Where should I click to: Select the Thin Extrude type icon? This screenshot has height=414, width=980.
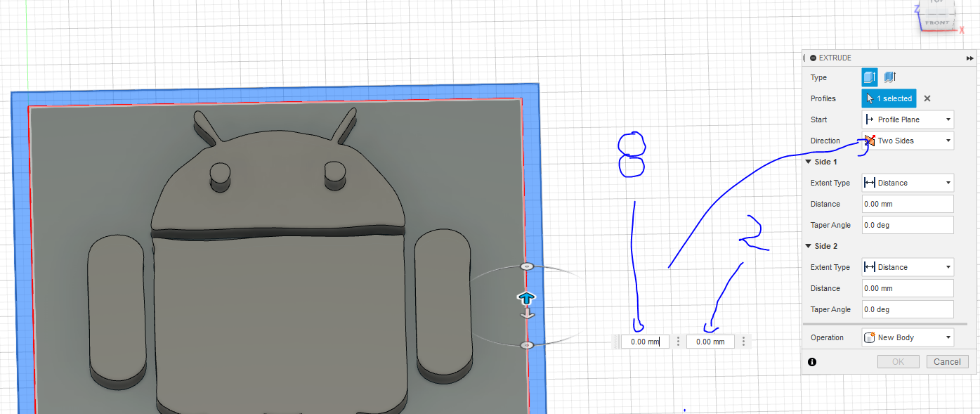(x=889, y=77)
